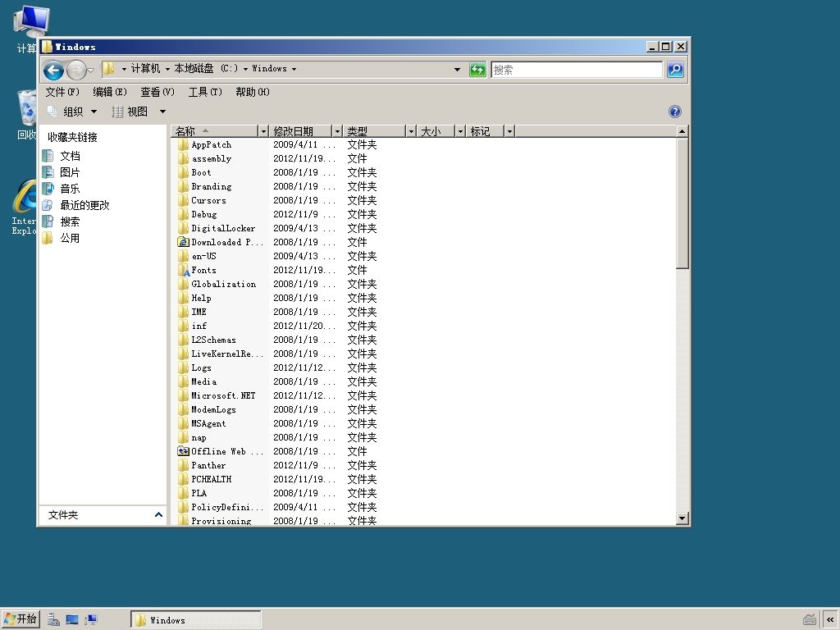Select the AppPatch folder icon
The height and width of the screenshot is (630, 840).
point(184,144)
